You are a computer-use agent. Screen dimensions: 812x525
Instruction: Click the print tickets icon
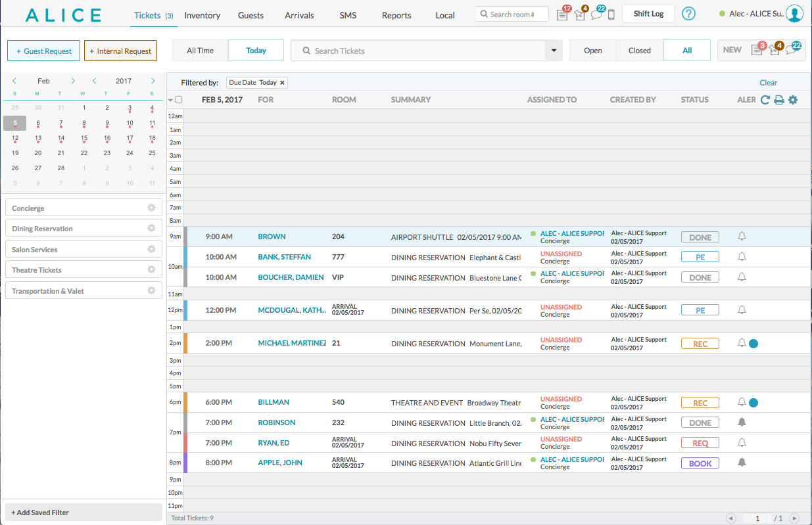pos(779,100)
